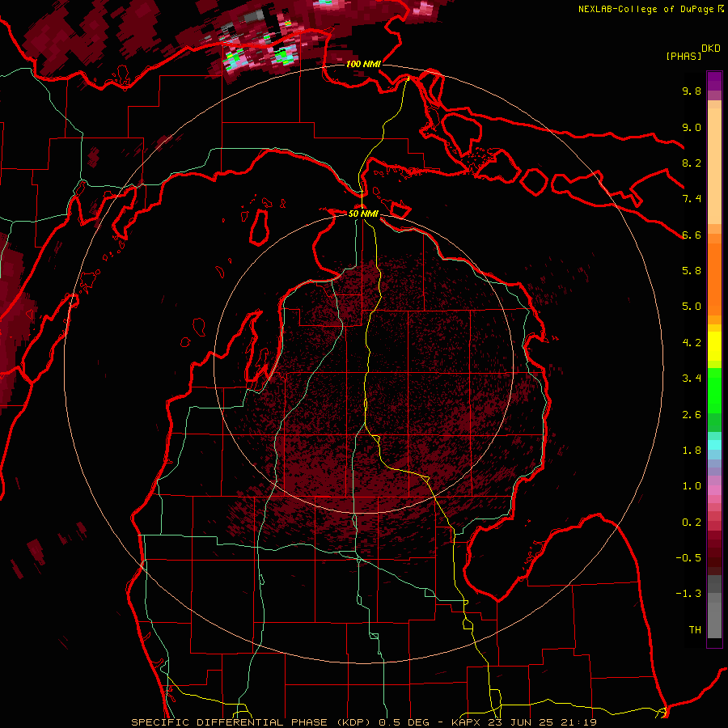
Task: Click the 6.6 scale value
Action: [692, 235]
